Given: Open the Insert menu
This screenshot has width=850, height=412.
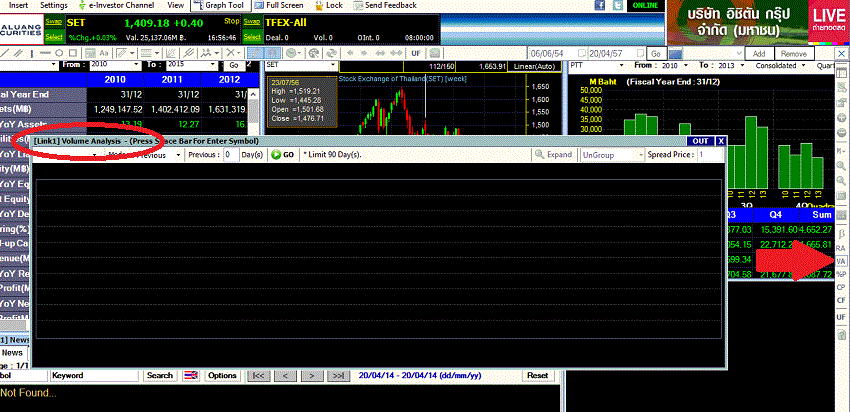Looking at the screenshot, I should pos(18,5).
